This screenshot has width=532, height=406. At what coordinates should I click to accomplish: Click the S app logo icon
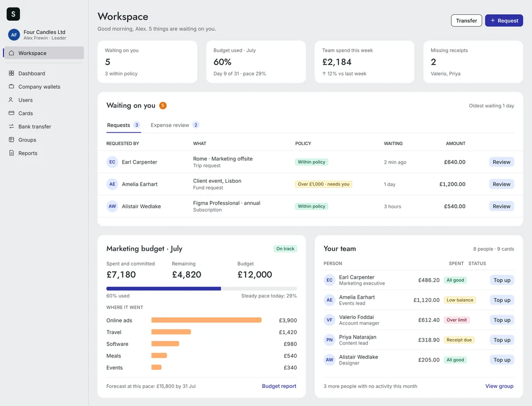13,14
